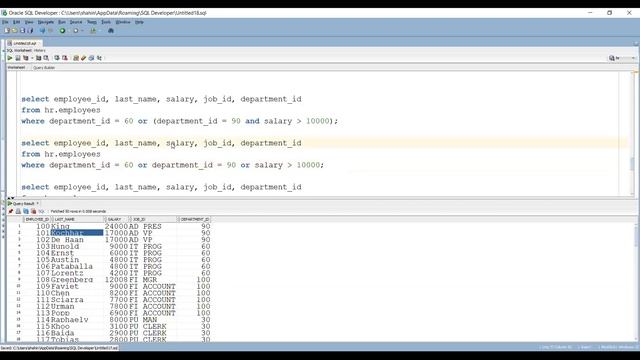Click the Forward navigation circle icon
This screenshot has width=640, height=360.
pyautogui.click(x=76, y=31)
